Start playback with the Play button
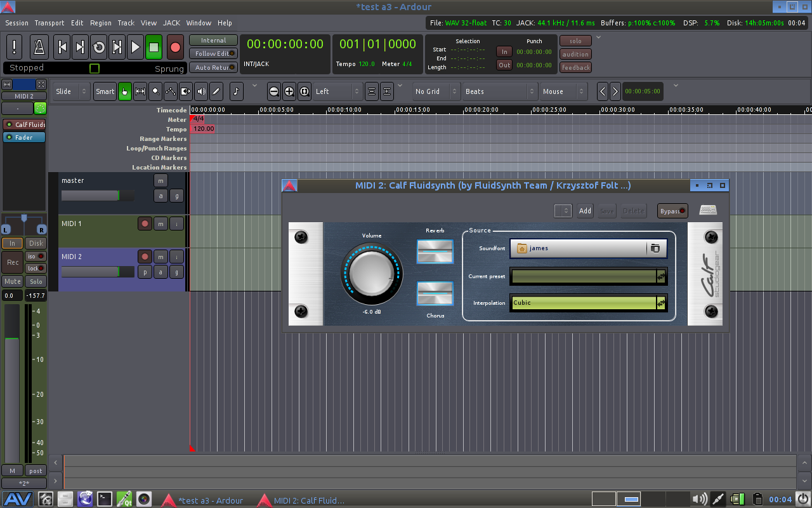The image size is (812, 508). (135, 47)
